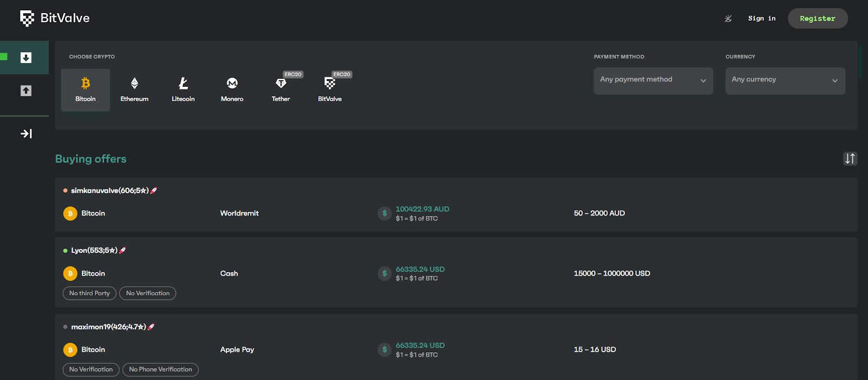
Task: Click the rocket icon next to simkanuvalve
Action: 154,191
